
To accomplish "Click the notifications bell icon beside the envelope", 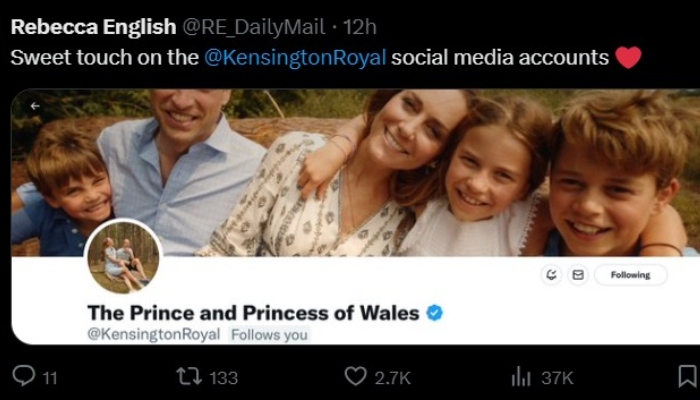I will click(551, 274).
